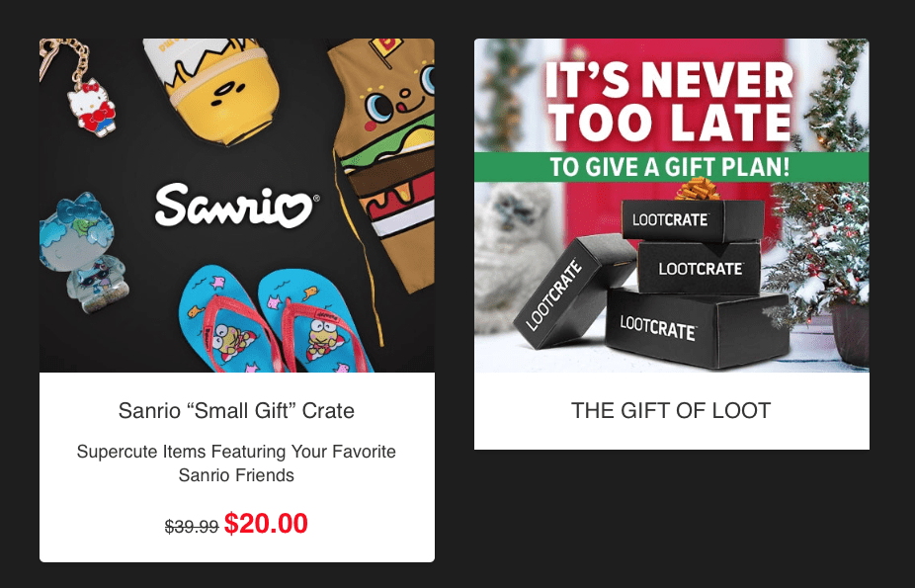Image resolution: width=915 pixels, height=588 pixels.
Task: Open THE GIFT OF LOOT link
Action: click(671, 411)
